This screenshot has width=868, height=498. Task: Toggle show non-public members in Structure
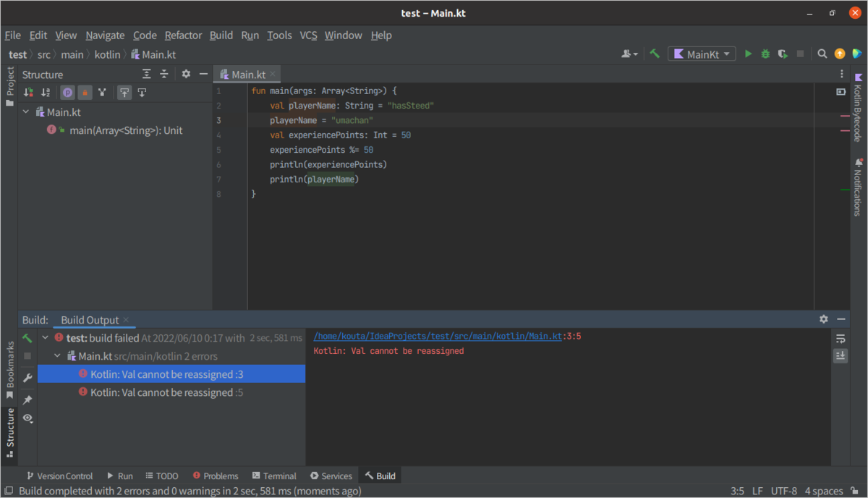(x=85, y=92)
